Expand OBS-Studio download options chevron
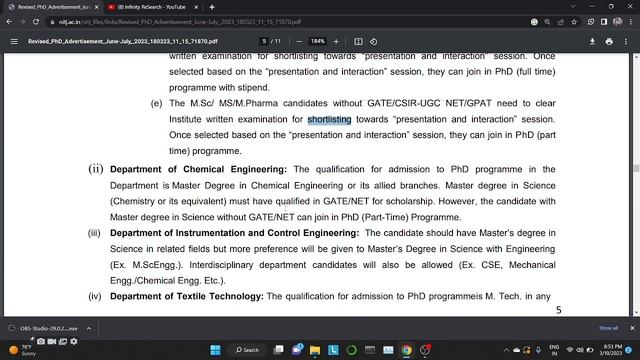Viewport: 640px width, 360px height. coord(89,328)
